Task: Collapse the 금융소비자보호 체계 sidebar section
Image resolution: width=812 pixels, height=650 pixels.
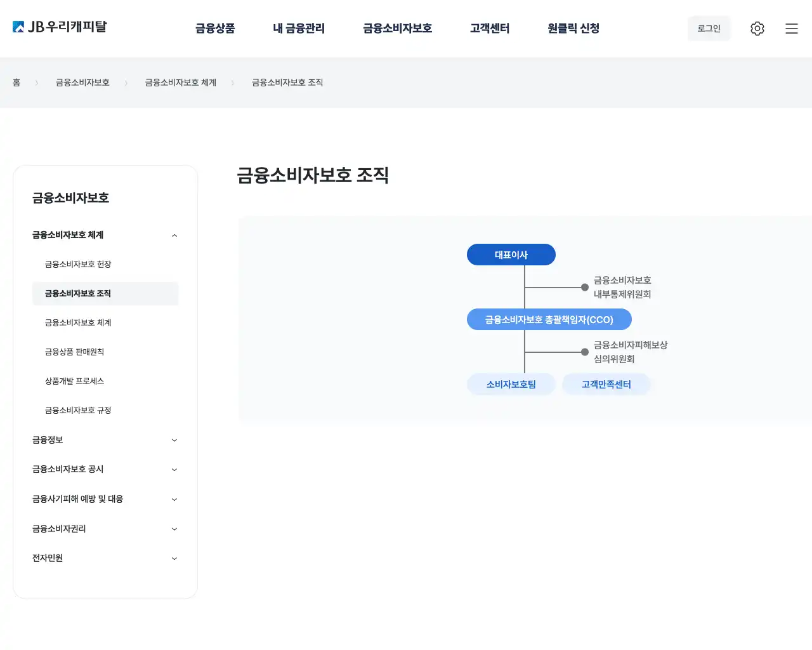Action: 105,235
